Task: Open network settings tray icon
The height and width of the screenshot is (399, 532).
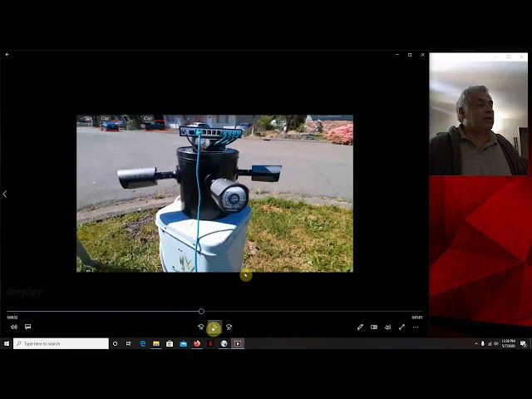Action: pyautogui.click(x=490, y=343)
